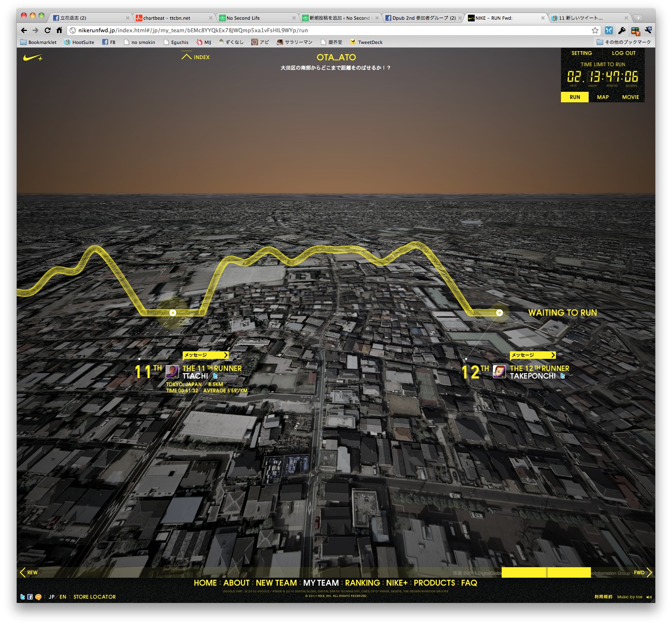Open a new browser tab with plus button
Image resolution: width=672 pixels, height=628 pixels.
[638, 18]
